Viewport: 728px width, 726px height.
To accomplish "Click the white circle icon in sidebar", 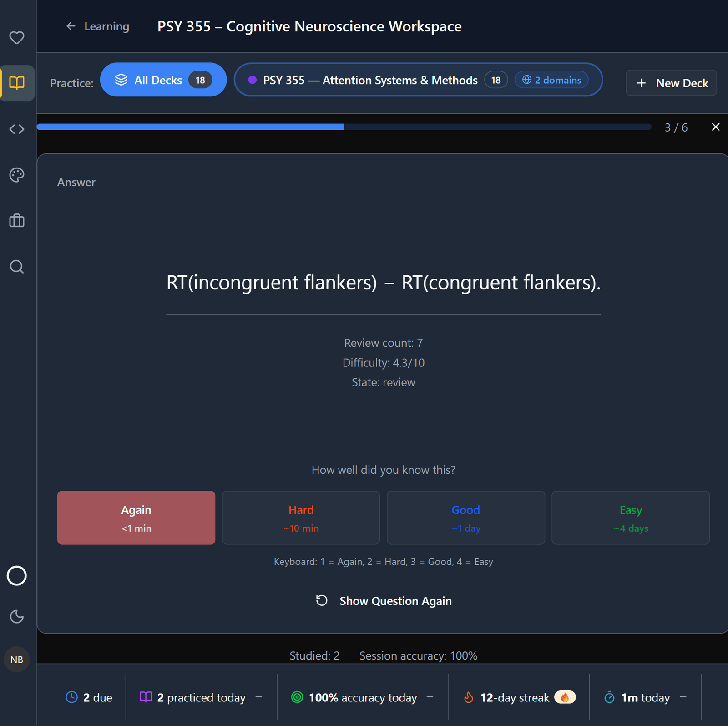I will click(x=17, y=576).
